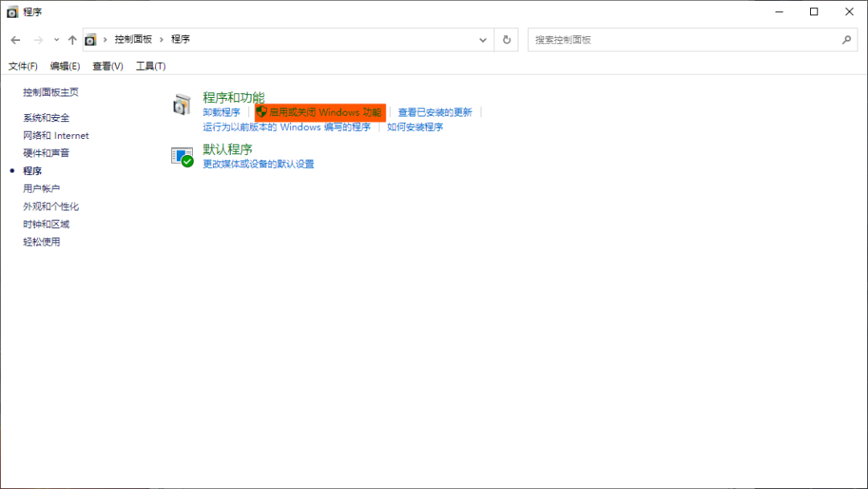Click the Programs and Features icon
This screenshot has width=868, height=489.
click(182, 104)
